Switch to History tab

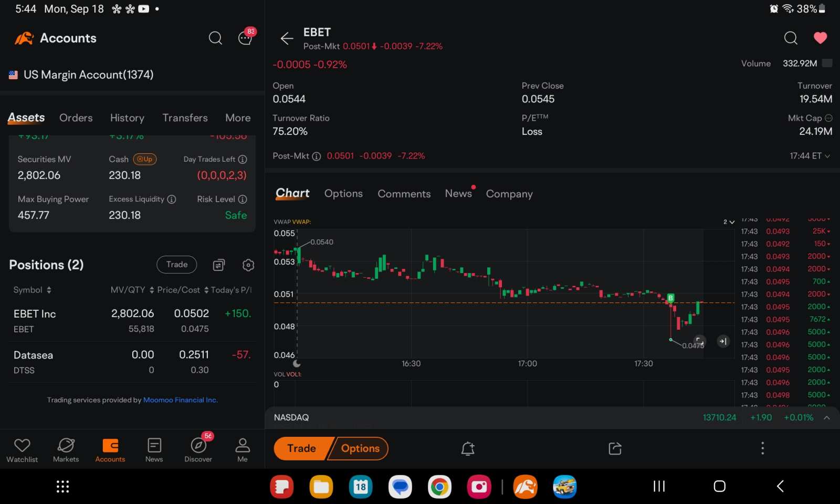(127, 118)
